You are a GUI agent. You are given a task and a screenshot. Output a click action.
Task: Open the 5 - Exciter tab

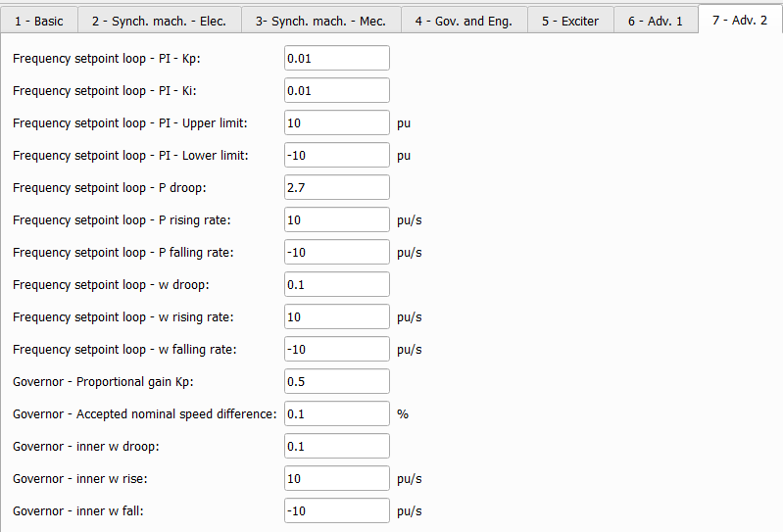pos(570,21)
